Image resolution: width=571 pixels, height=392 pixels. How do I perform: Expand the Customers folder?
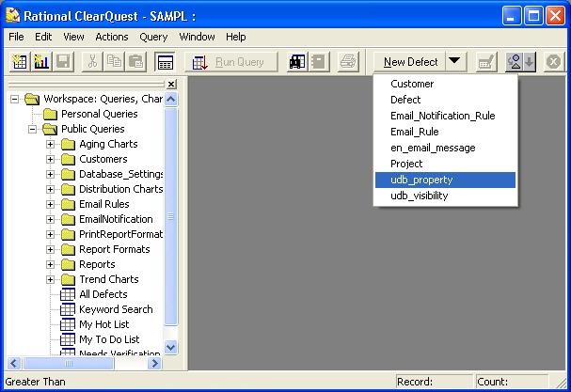coord(50,159)
